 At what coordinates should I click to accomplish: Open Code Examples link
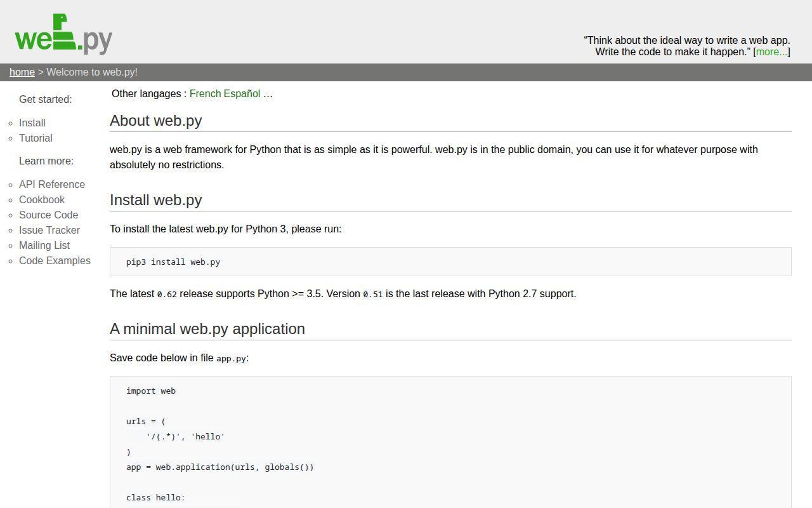(55, 261)
